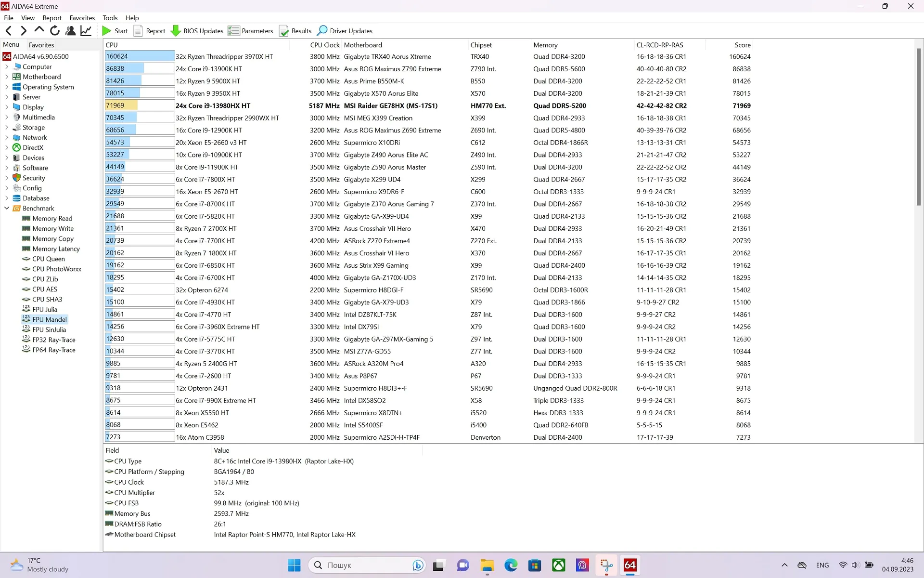Expand the Computer tree node
The width and height of the screenshot is (924, 578).
(7, 67)
